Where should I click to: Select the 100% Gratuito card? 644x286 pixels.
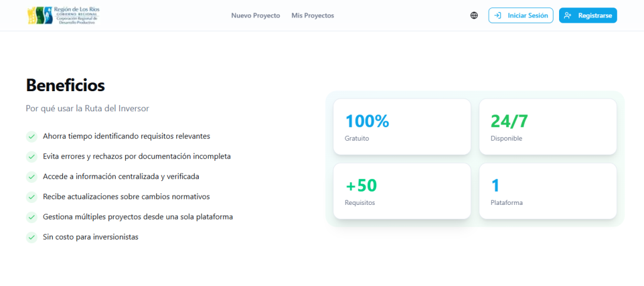(x=402, y=126)
